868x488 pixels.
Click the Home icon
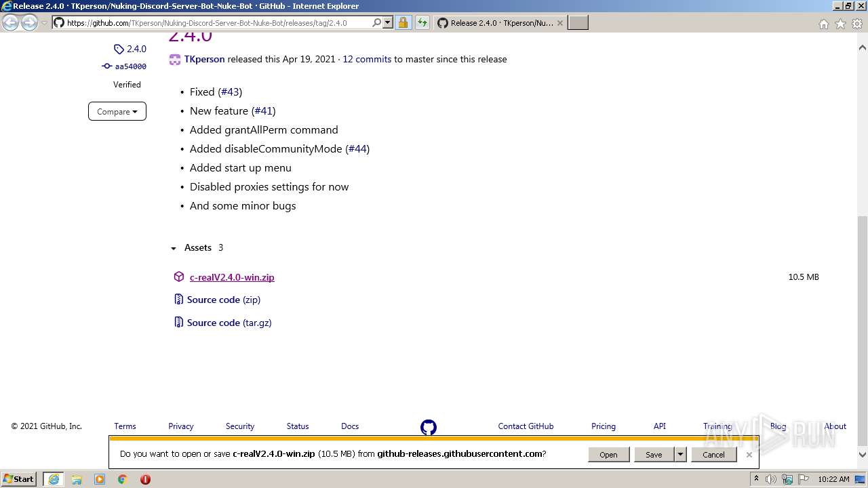[823, 24]
